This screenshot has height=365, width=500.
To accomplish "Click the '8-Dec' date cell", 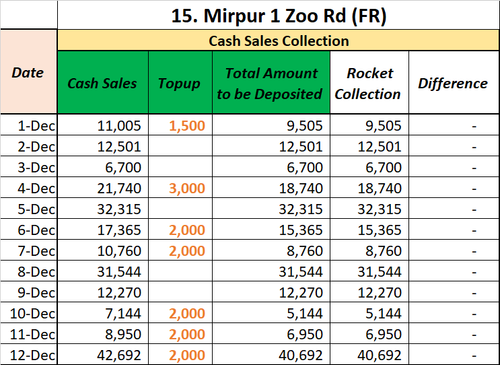I will pos(29,271).
